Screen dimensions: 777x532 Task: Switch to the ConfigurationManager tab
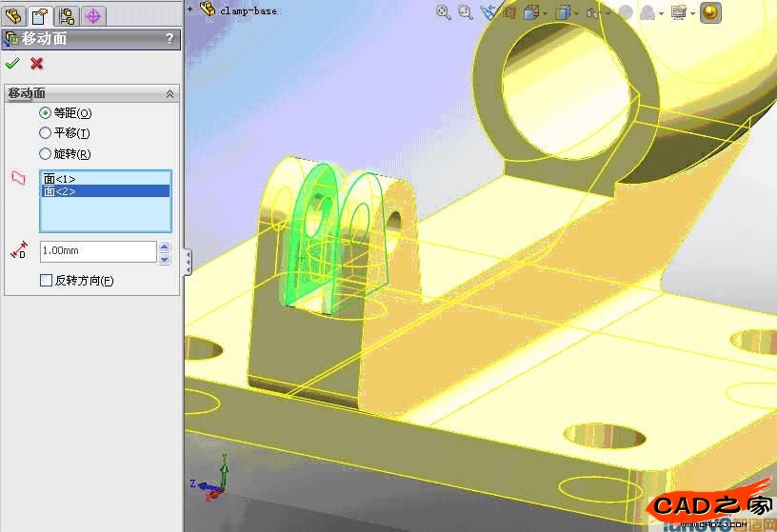(x=67, y=15)
